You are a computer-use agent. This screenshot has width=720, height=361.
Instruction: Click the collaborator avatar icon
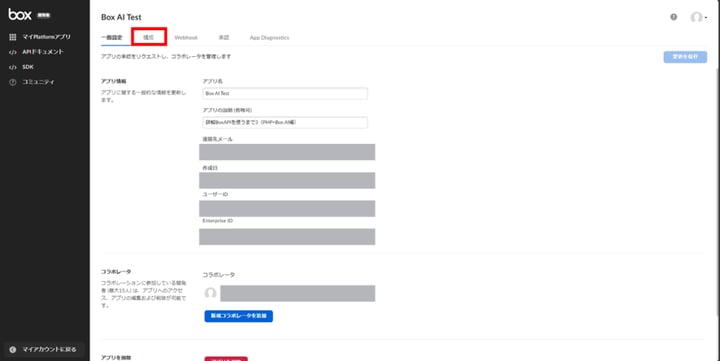pos(210,293)
